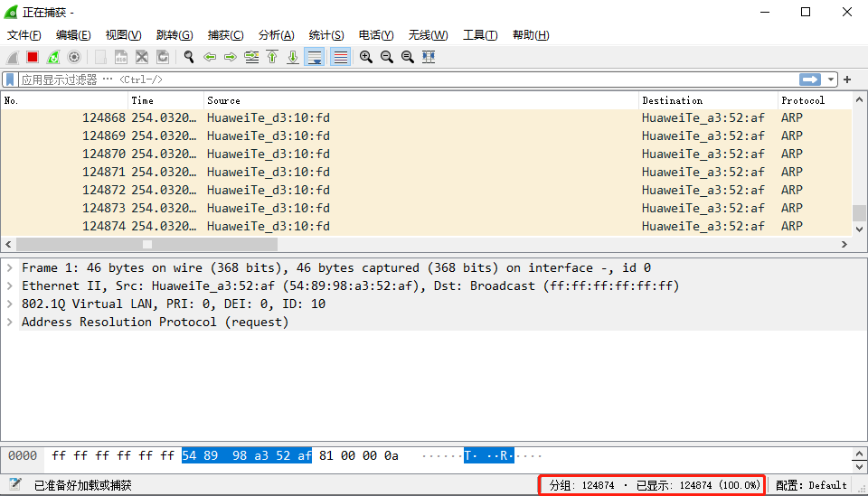The height and width of the screenshot is (496, 868).
Task: Click hex bytes 81 00 00 0a
Action: pyautogui.click(x=359, y=455)
